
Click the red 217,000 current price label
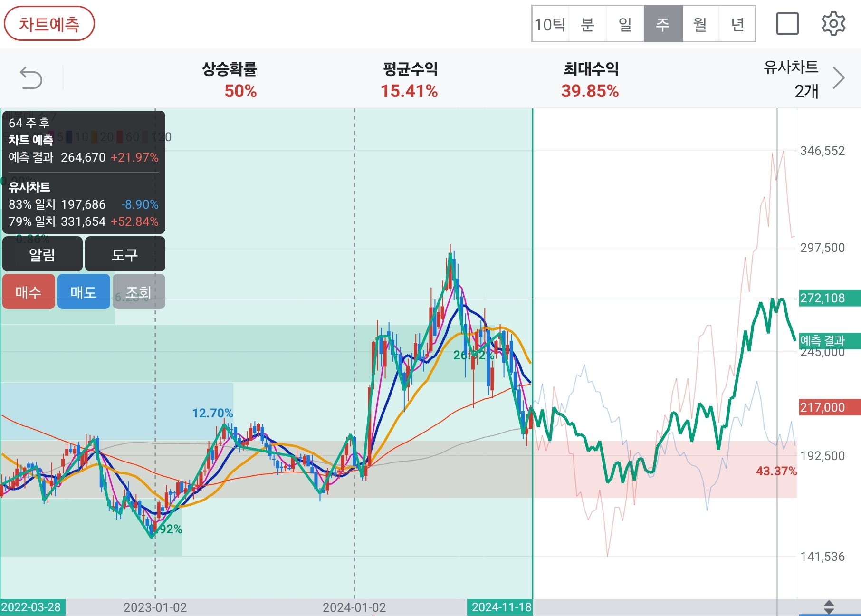pos(830,407)
